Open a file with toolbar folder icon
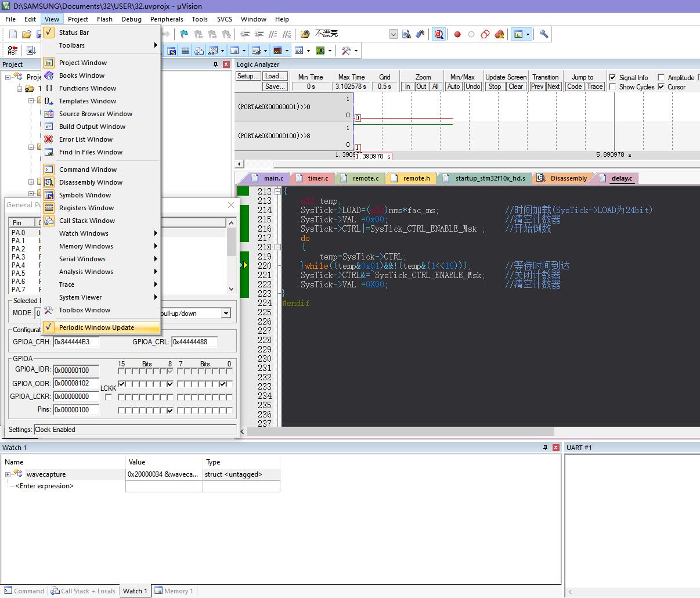This screenshot has height=598, width=700. [x=26, y=34]
